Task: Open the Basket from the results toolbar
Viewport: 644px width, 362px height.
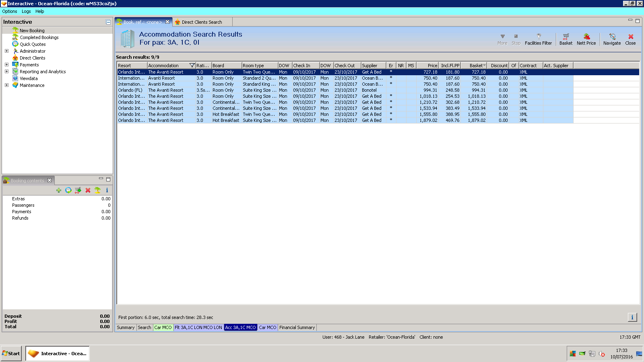Action: (x=566, y=39)
